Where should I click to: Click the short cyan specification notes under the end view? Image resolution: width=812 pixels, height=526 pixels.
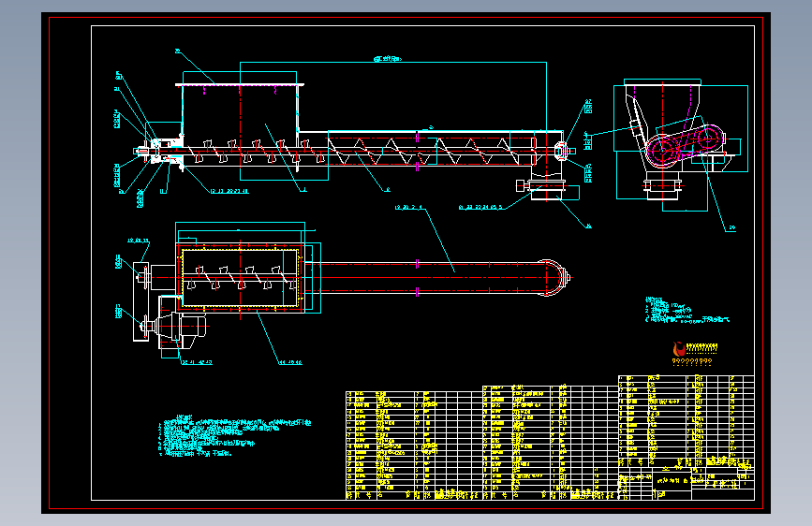[x=687, y=310]
